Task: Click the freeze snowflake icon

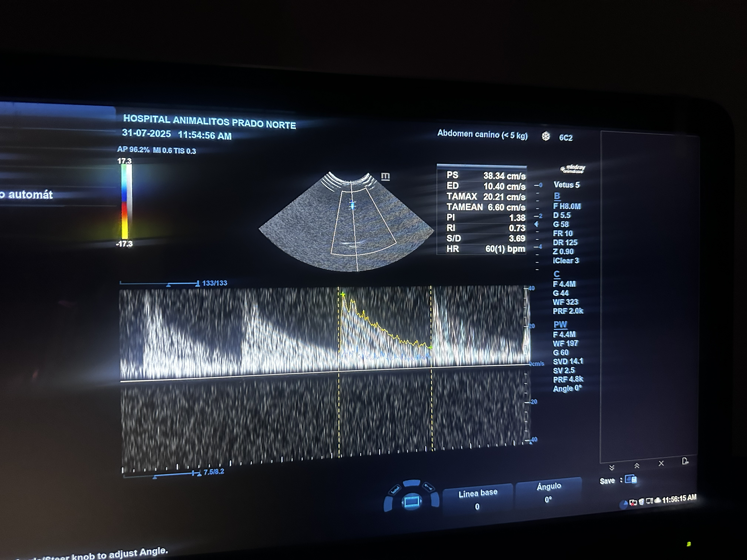Action: (546, 136)
